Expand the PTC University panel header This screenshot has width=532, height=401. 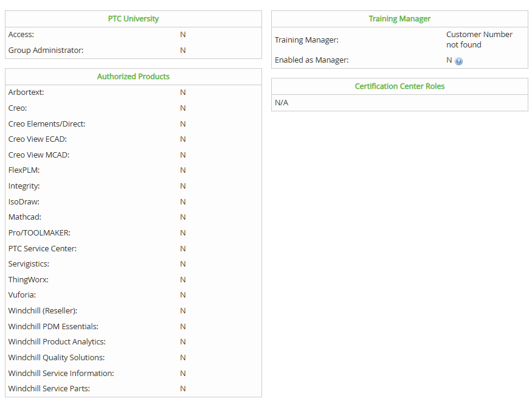point(133,18)
